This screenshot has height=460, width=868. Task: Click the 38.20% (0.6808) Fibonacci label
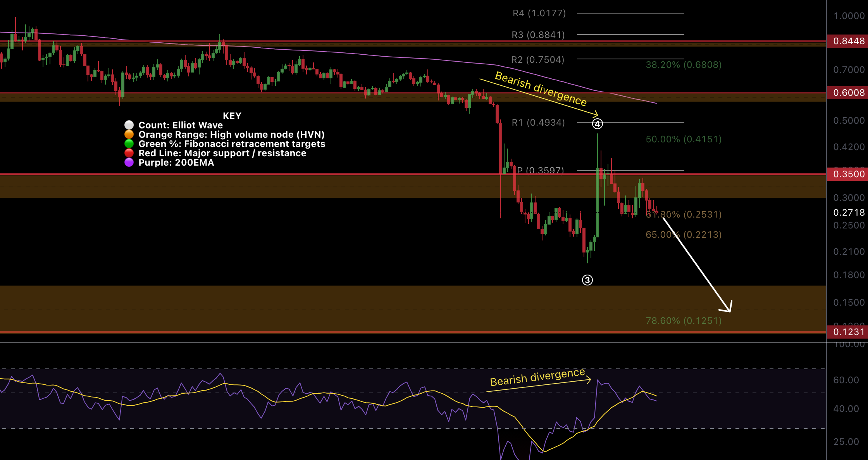click(684, 65)
